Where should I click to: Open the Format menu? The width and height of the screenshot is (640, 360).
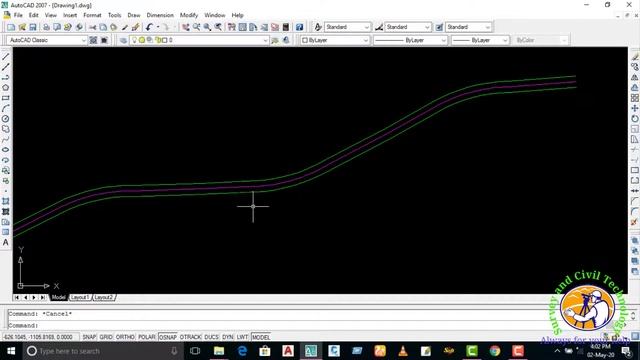pyautogui.click(x=92, y=15)
